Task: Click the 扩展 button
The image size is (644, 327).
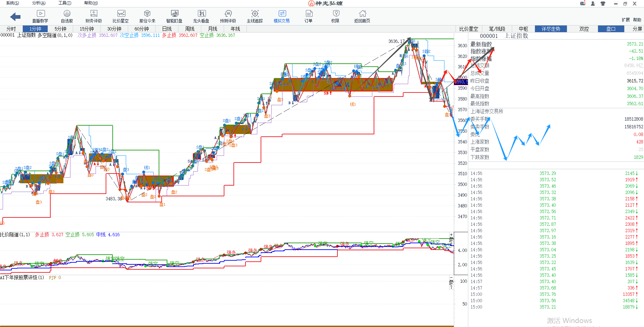Action: [626, 20]
